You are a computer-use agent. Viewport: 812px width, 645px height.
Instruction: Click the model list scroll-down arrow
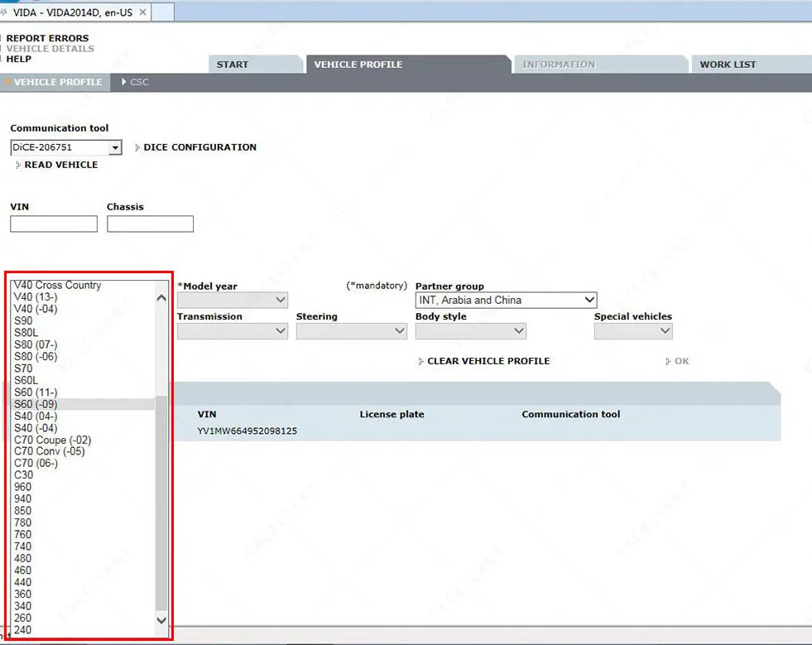(x=161, y=620)
